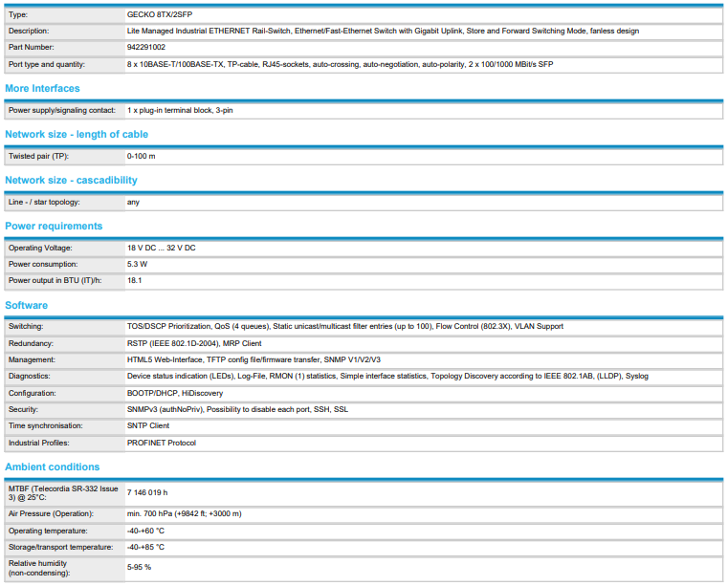Click the 'any' topology value
The width and height of the screenshot is (728, 586).
[133, 203]
